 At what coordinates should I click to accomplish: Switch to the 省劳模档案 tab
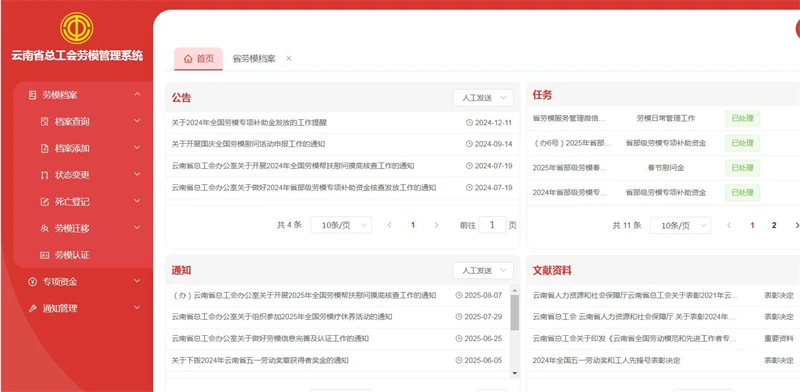tap(254, 59)
